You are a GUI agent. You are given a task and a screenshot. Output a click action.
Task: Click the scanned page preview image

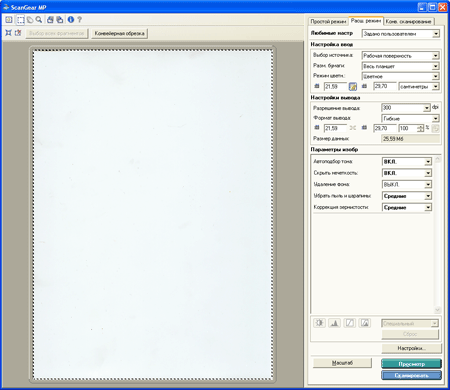[x=153, y=214]
